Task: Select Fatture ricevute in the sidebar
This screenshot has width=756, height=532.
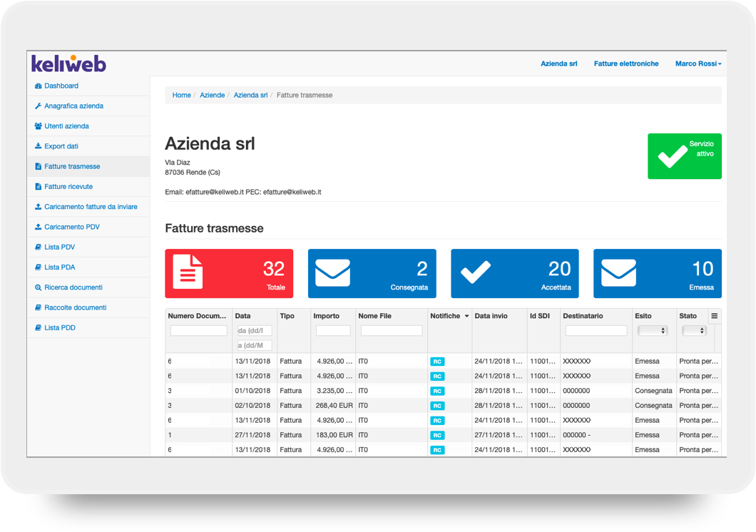Action: [68, 187]
